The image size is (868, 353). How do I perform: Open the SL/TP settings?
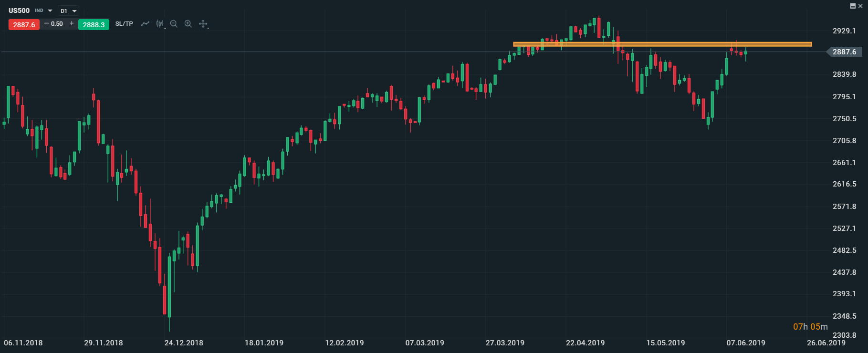point(124,24)
